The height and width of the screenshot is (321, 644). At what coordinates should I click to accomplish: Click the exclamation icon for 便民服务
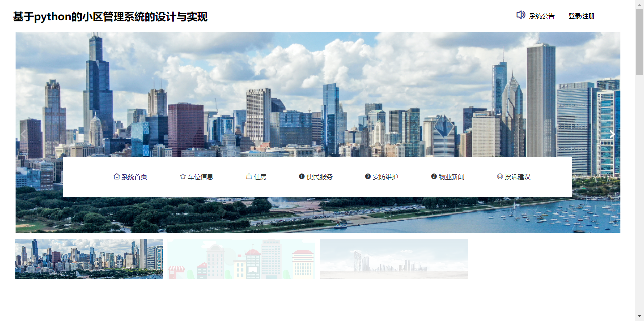(x=302, y=177)
